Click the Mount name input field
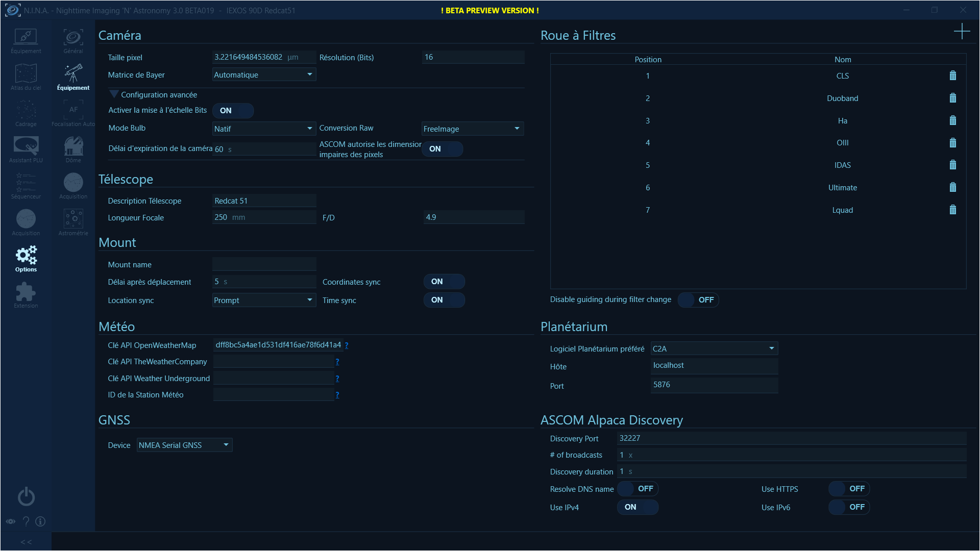Viewport: 980px width, 551px height. 264,264
